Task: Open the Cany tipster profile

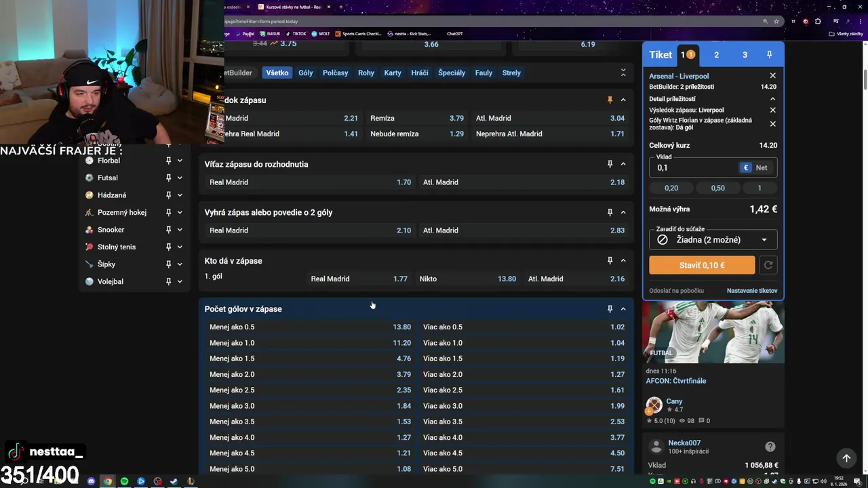Action: (x=674, y=401)
